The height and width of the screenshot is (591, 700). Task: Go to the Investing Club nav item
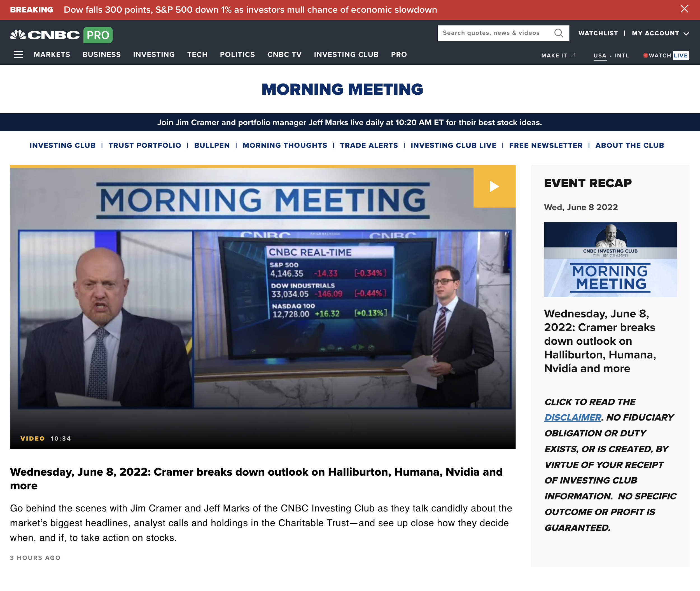pyautogui.click(x=346, y=55)
